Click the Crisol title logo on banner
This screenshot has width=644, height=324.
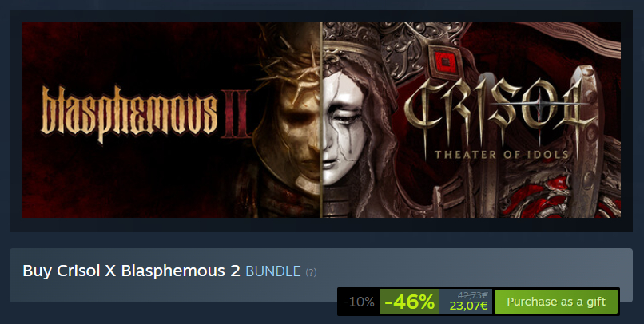click(500, 110)
